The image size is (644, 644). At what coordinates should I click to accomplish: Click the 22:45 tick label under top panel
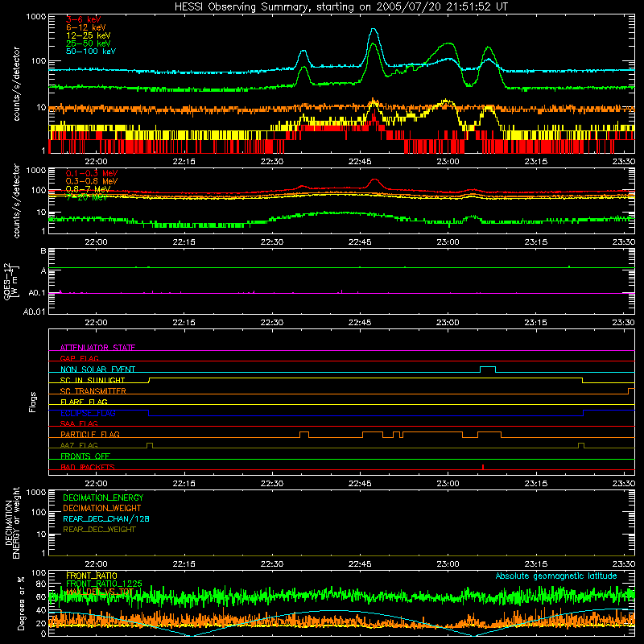360,162
